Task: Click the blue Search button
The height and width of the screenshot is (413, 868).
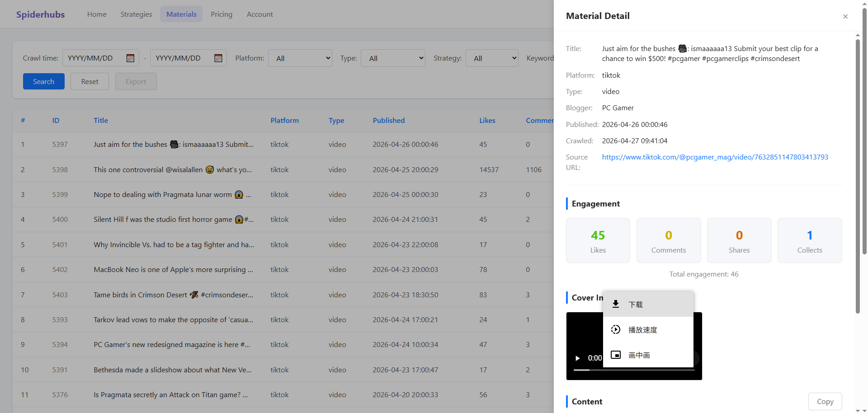Action: tap(43, 81)
